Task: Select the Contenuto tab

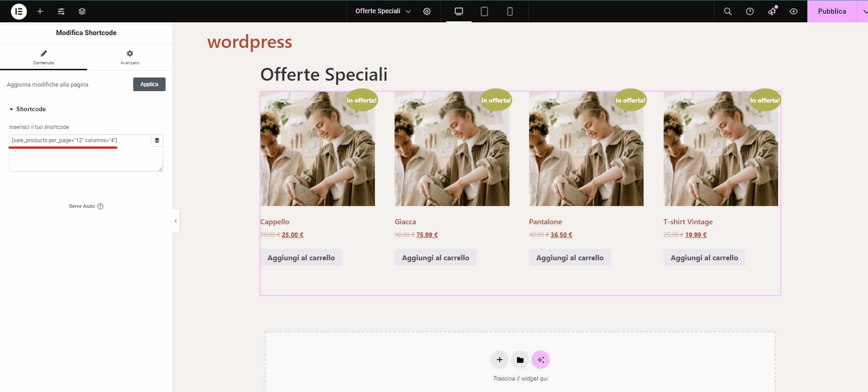Action: coord(43,57)
